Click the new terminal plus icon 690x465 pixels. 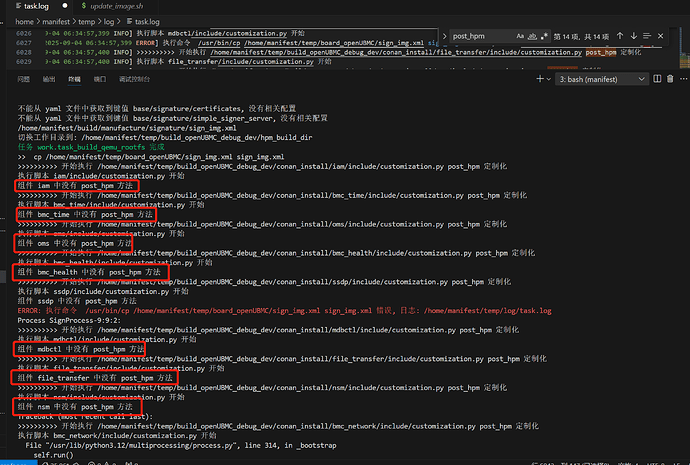tap(540, 79)
